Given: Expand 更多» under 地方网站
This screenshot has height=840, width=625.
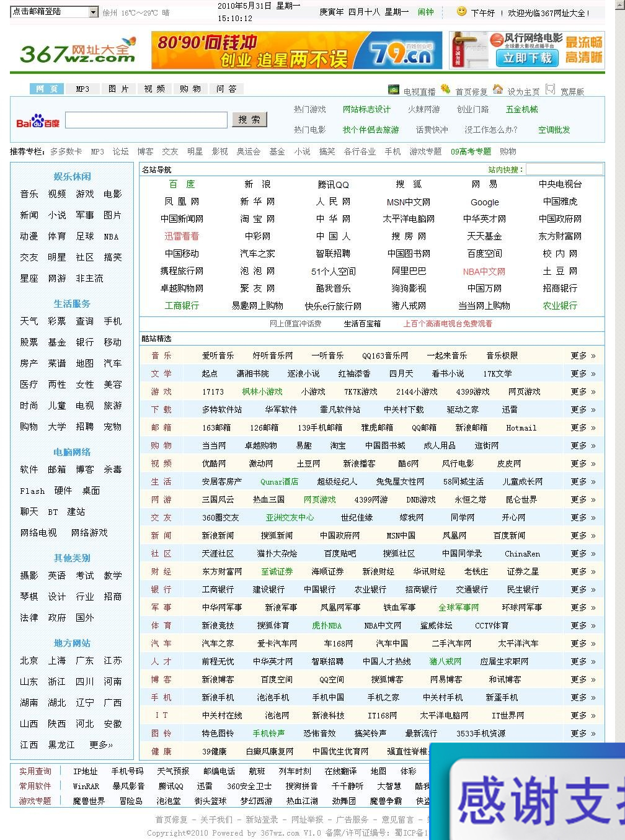Looking at the screenshot, I should [x=101, y=745].
